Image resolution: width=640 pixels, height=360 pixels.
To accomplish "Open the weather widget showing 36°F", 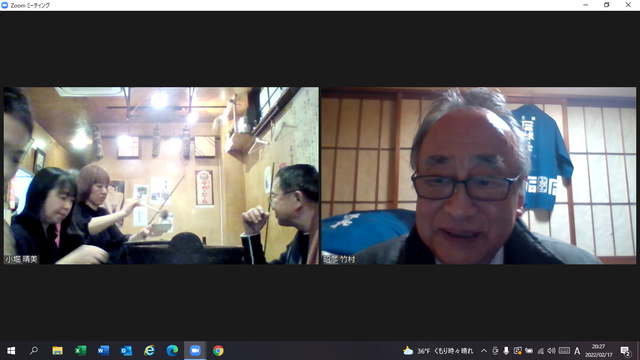I will tap(438, 351).
